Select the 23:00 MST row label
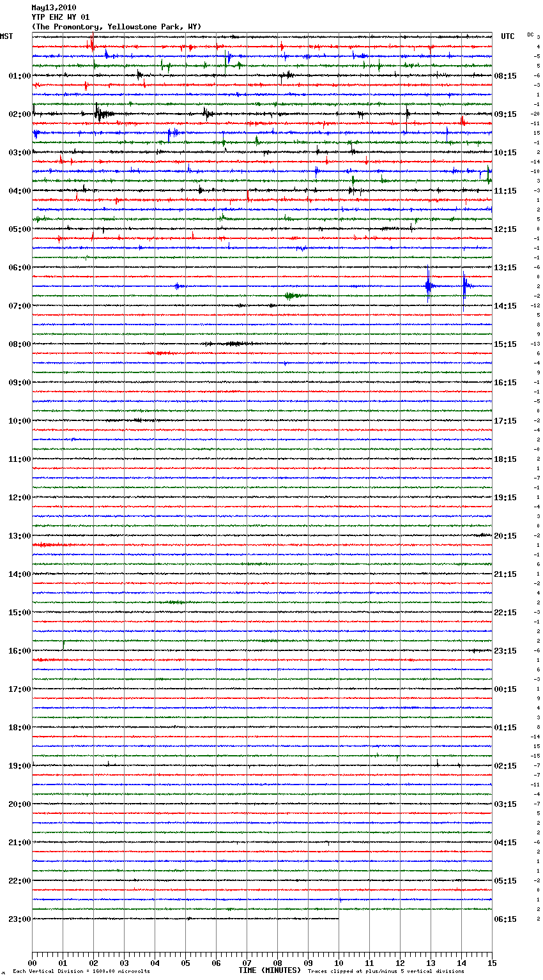 click(19, 919)
